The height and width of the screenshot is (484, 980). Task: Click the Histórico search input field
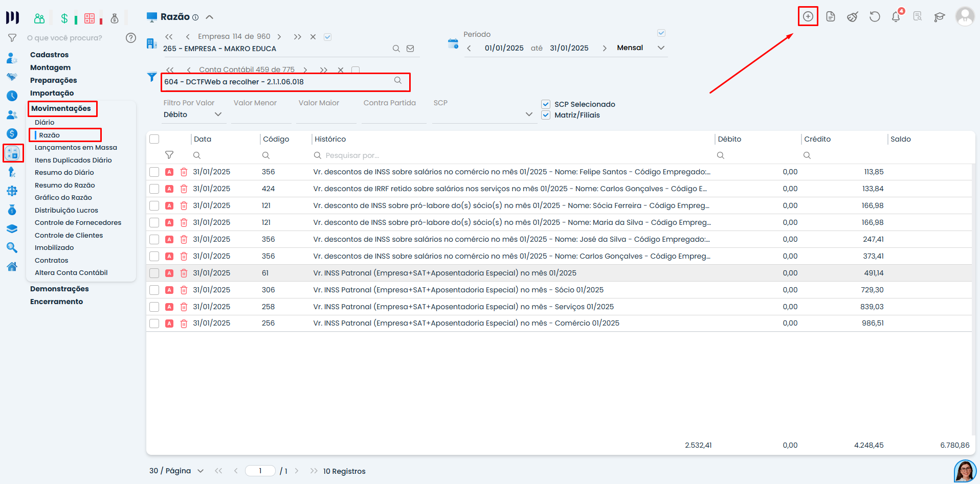[x=511, y=155]
